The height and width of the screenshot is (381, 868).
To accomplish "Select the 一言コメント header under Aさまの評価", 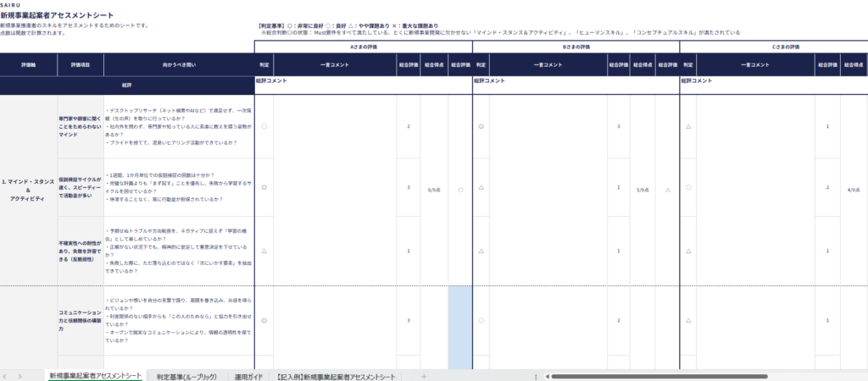I will [335, 64].
